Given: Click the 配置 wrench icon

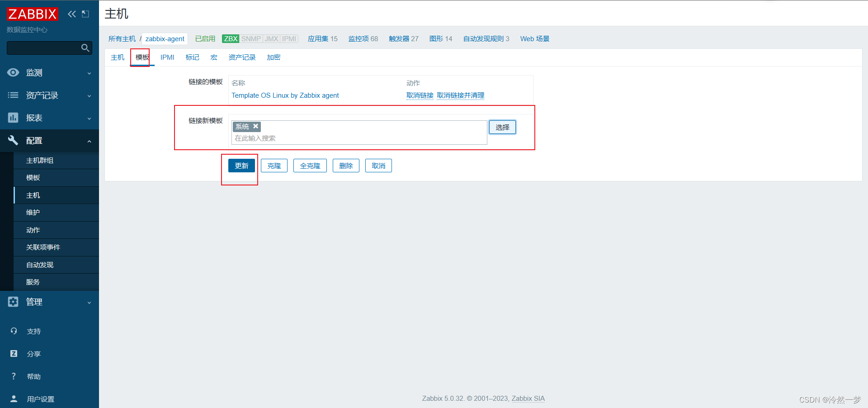Looking at the screenshot, I should click(x=13, y=140).
